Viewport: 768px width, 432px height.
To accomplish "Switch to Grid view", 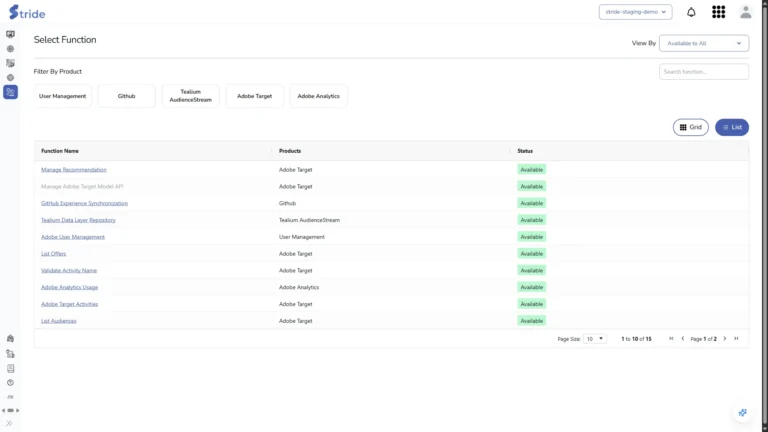I will click(x=691, y=127).
